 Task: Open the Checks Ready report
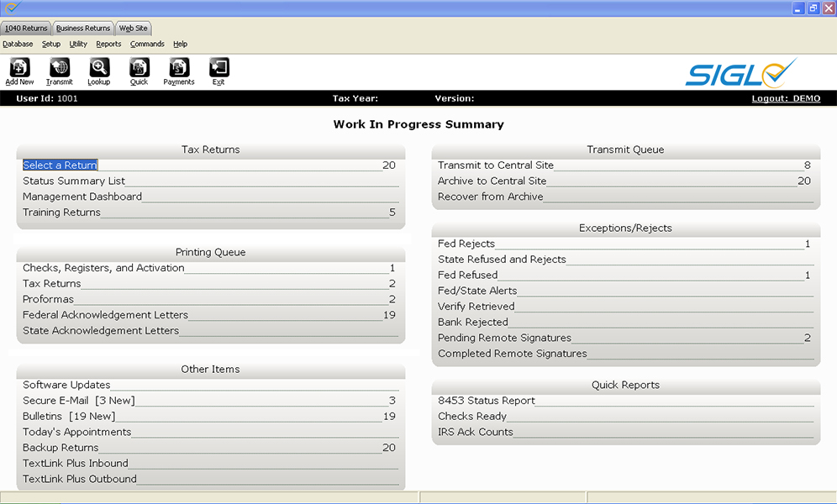click(472, 416)
